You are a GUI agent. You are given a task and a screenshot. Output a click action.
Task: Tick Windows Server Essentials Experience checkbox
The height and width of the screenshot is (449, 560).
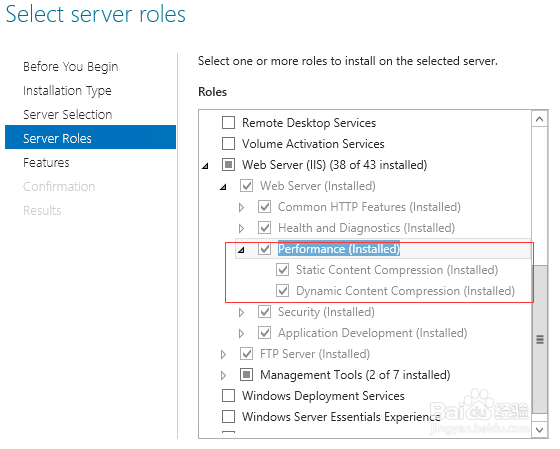228,416
